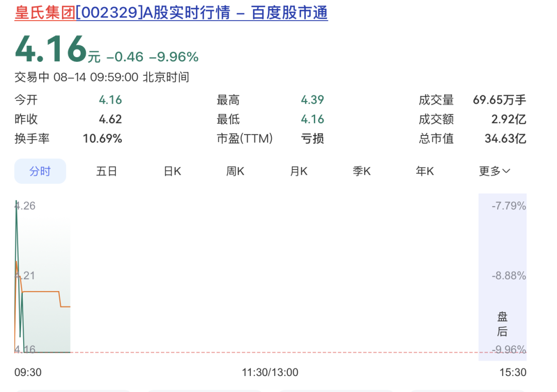Click the 成交额 value 2.92亿
The width and height of the screenshot is (557, 392).
509,119
